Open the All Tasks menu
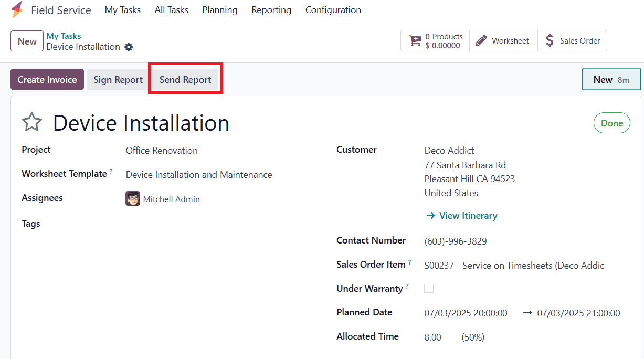 [172, 10]
